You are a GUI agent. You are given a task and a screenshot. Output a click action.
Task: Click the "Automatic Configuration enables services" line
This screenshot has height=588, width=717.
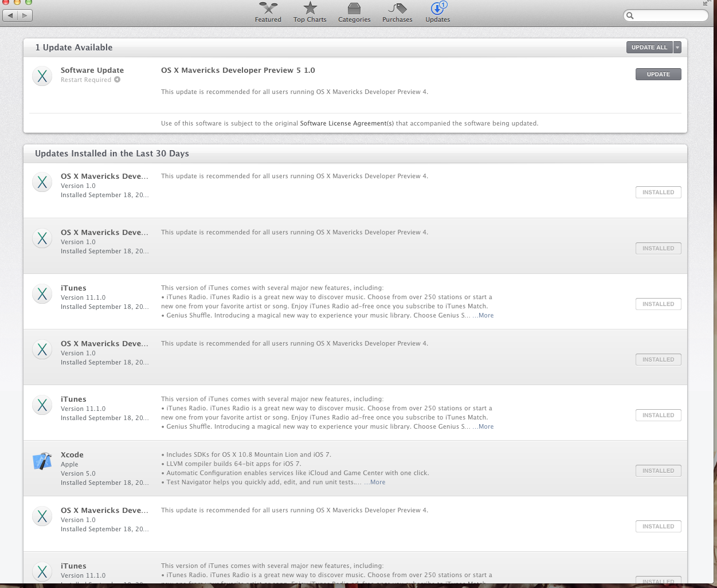[295, 473]
